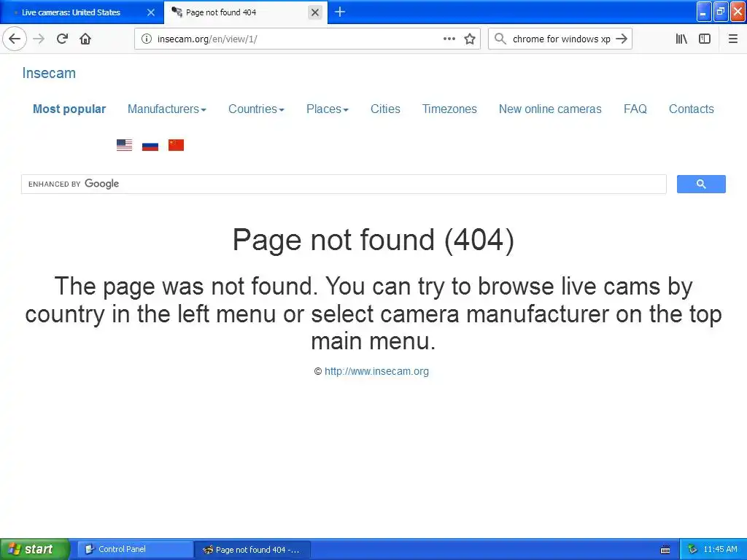Click the on-screen keyboard tray icon

(x=665, y=550)
